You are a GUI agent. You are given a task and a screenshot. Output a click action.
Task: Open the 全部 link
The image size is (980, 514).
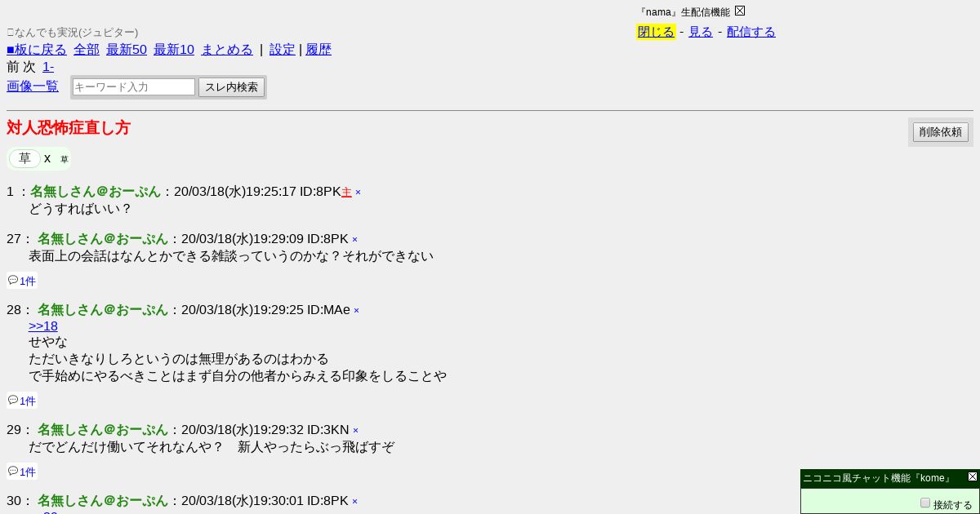point(87,50)
